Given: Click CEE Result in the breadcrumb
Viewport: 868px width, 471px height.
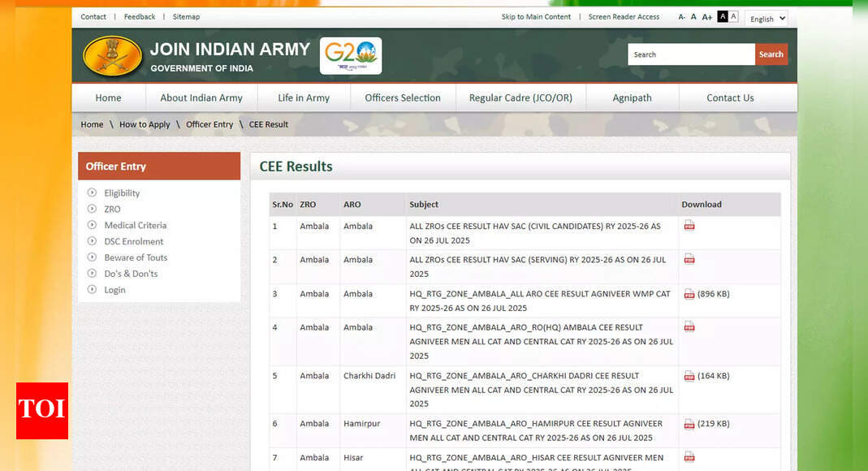Looking at the screenshot, I should pyautogui.click(x=269, y=124).
